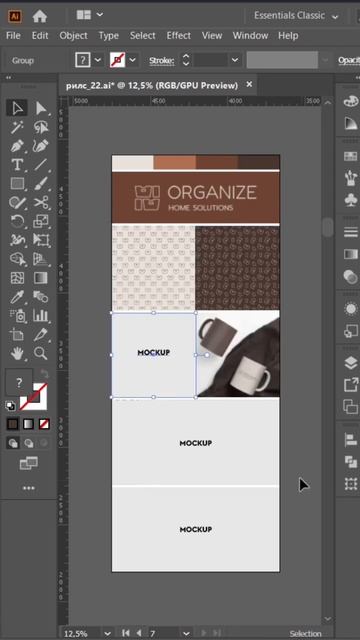Select the Width tool
360x640 pixels.
tap(17, 240)
